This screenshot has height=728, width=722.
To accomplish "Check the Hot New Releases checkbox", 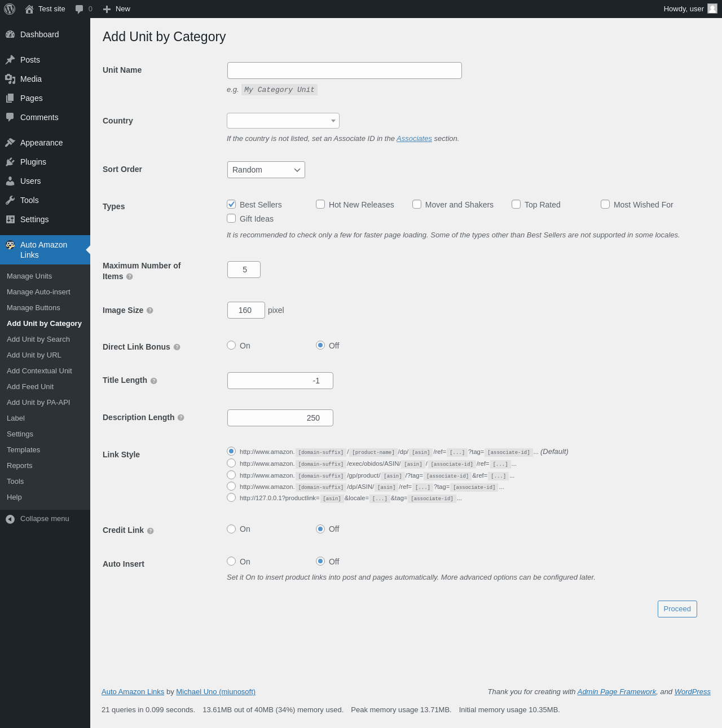I will (x=320, y=204).
